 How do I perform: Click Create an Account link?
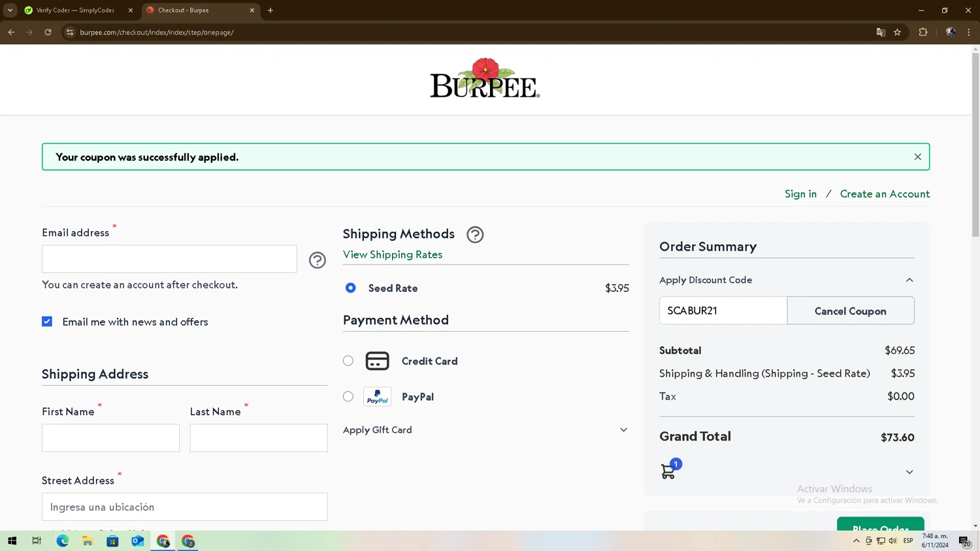[x=885, y=194]
